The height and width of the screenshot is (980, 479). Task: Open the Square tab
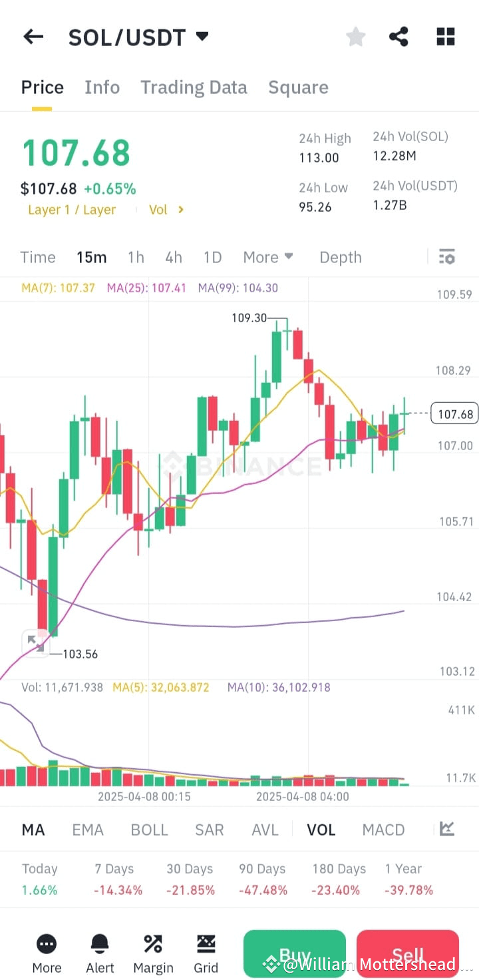click(x=298, y=87)
